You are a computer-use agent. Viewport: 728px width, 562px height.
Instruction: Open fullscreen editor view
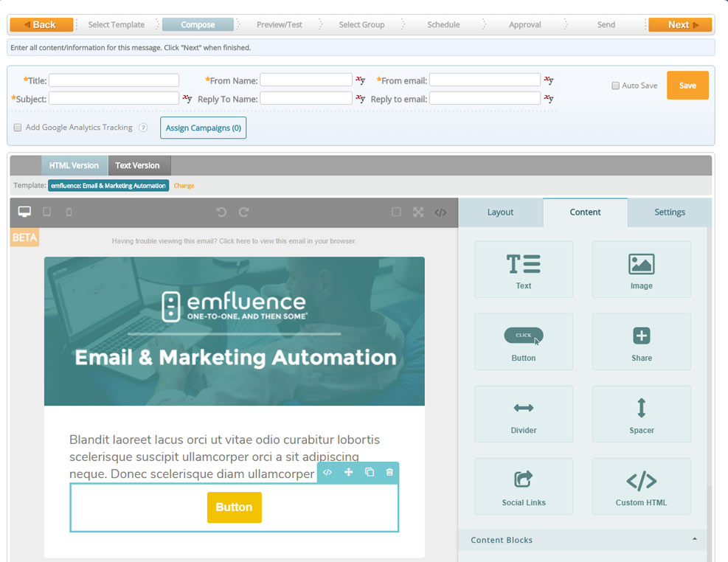[418, 212]
